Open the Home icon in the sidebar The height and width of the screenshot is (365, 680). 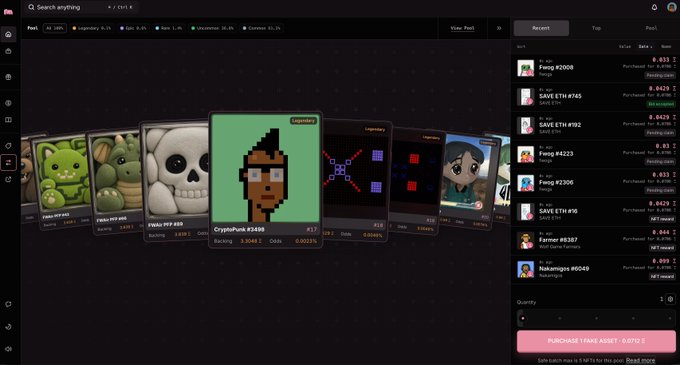click(x=8, y=34)
